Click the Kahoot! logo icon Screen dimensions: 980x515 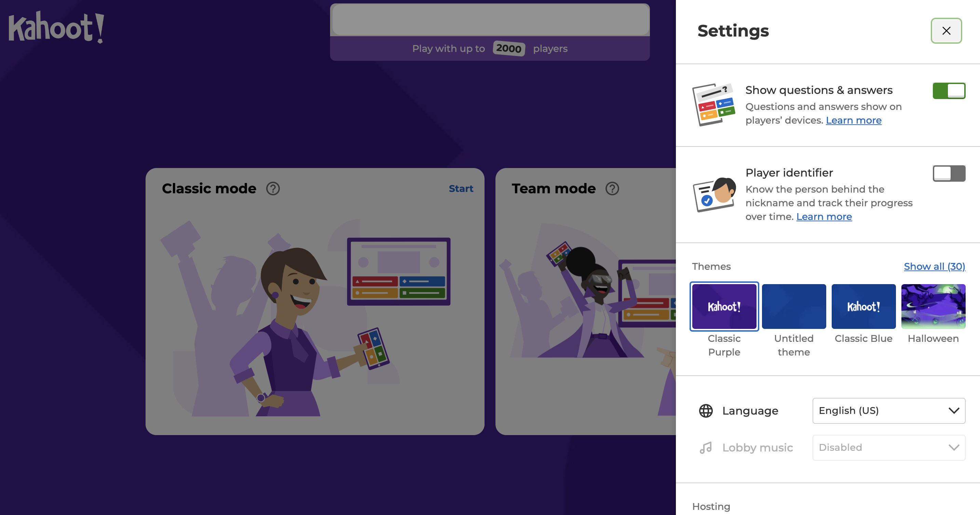[x=58, y=28]
